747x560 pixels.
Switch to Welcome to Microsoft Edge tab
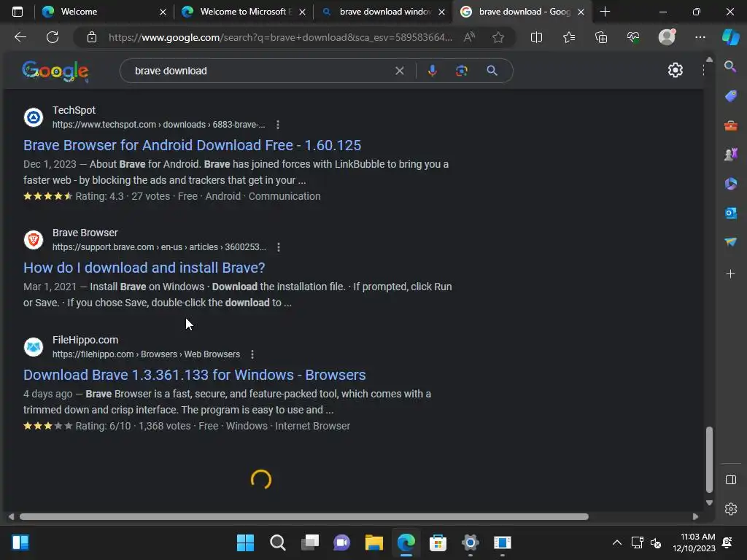pyautogui.click(x=243, y=12)
